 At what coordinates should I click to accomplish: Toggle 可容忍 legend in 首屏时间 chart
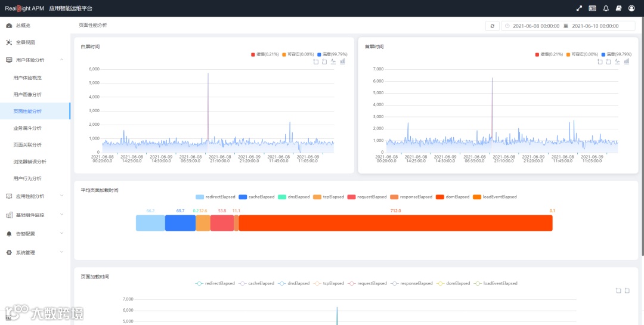583,54
